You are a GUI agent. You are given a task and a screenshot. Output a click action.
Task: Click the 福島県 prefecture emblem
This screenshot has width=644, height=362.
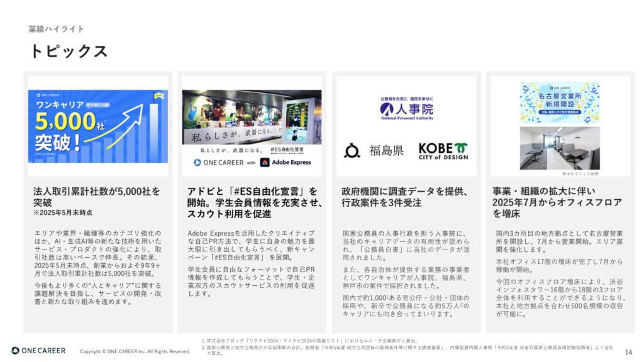(352, 151)
